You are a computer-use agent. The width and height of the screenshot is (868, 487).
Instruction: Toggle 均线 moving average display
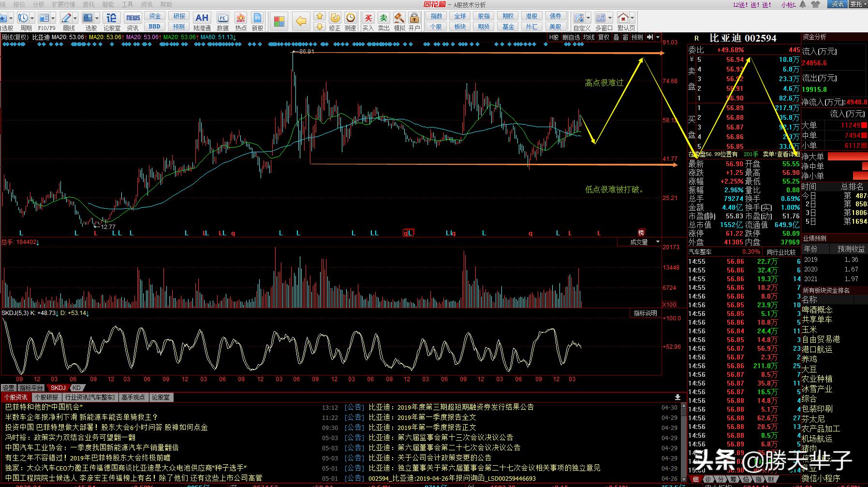click(x=588, y=37)
